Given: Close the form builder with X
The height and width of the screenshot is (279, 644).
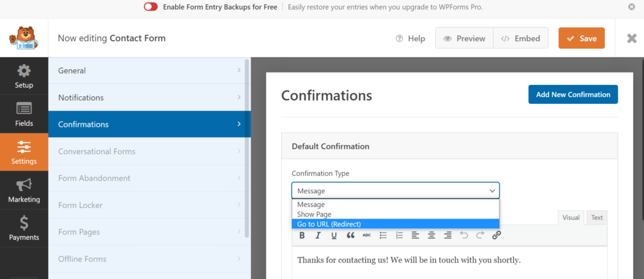Looking at the screenshot, I should click(631, 38).
